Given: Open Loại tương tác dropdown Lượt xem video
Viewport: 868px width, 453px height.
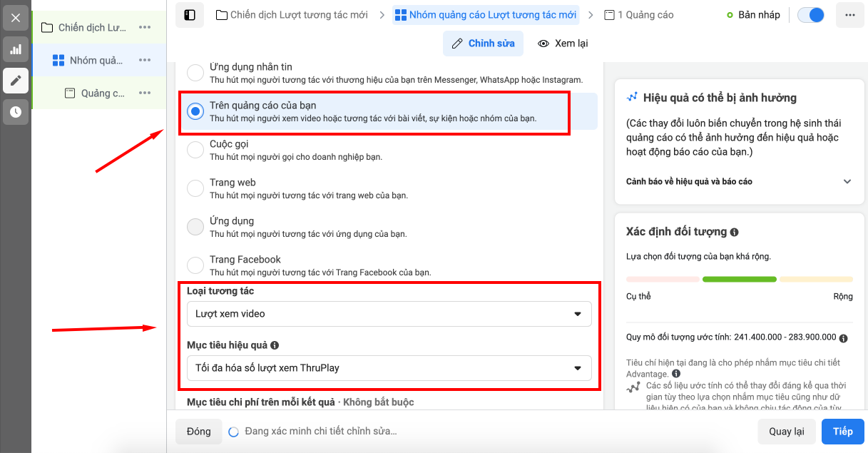Looking at the screenshot, I should [389, 314].
